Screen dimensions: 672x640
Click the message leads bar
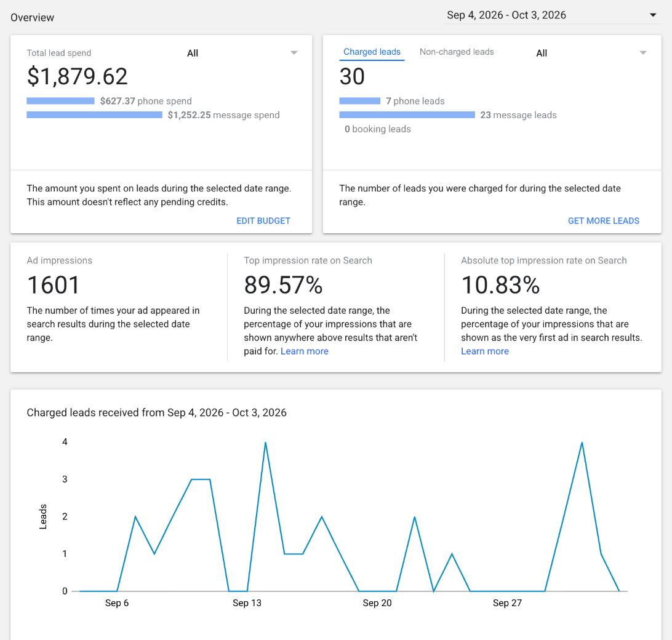(x=407, y=115)
